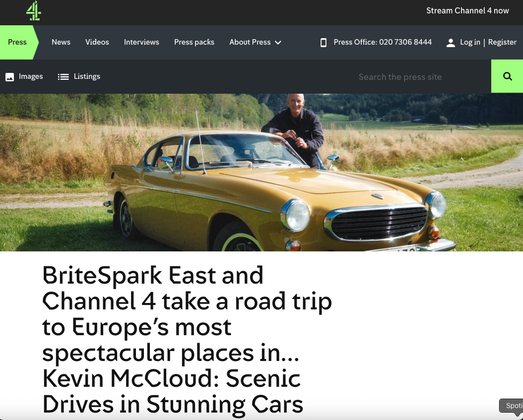Click the About Press chevron arrow
This screenshot has height=420, width=523.
coord(278,43)
